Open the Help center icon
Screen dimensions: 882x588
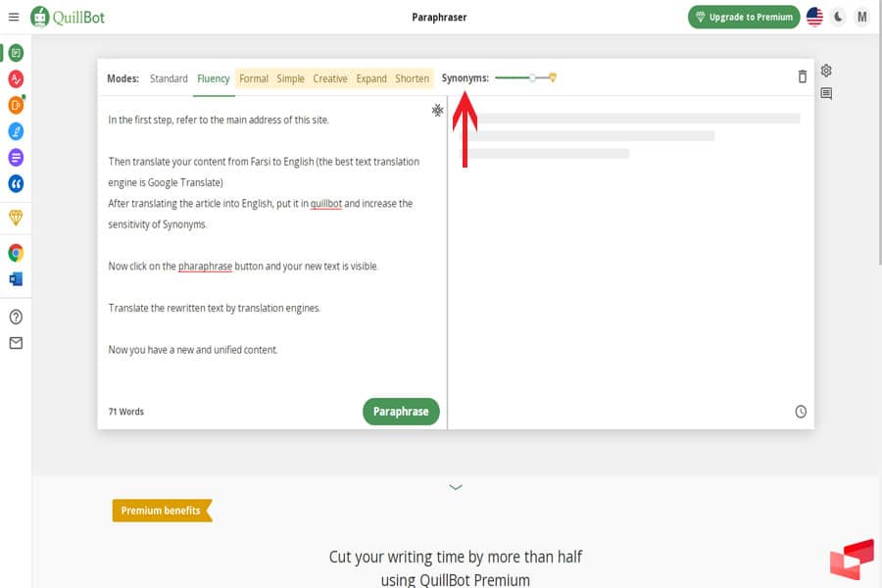pyautogui.click(x=16, y=317)
